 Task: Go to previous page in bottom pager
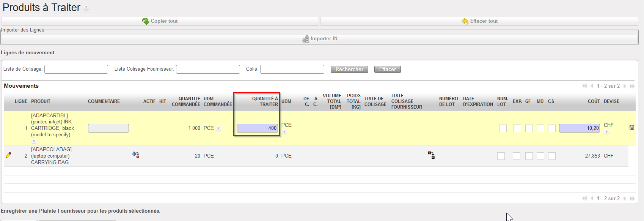tap(592, 199)
